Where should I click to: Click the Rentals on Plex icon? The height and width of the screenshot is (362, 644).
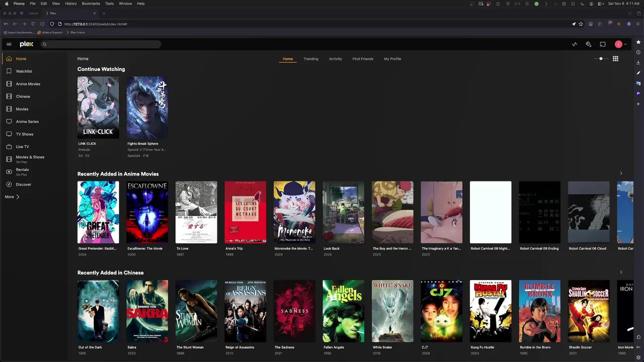pos(9,171)
